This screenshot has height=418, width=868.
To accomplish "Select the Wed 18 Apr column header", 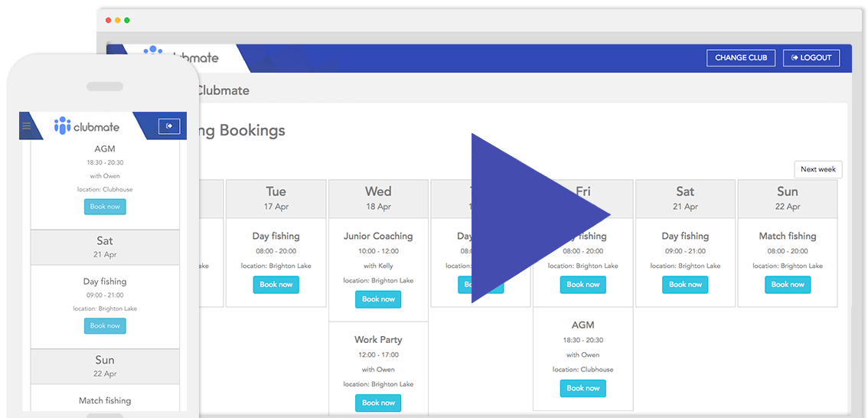I will [x=378, y=198].
